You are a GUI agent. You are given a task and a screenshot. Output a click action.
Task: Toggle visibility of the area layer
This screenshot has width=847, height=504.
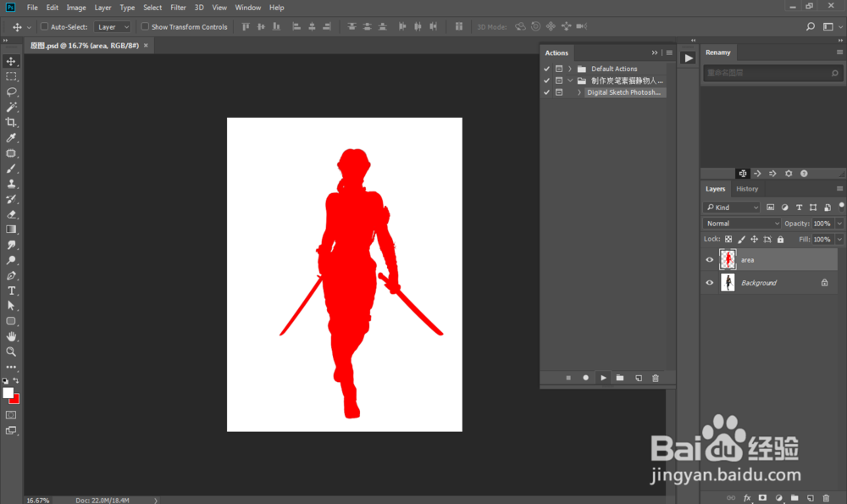709,259
